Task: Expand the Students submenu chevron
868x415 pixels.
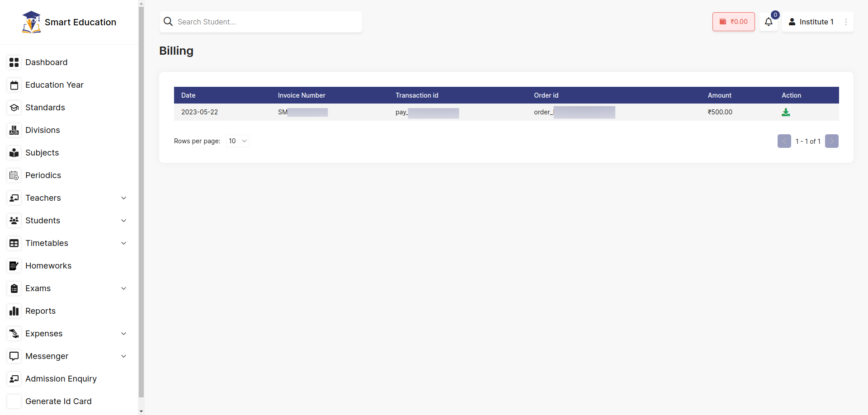Action: (x=123, y=221)
